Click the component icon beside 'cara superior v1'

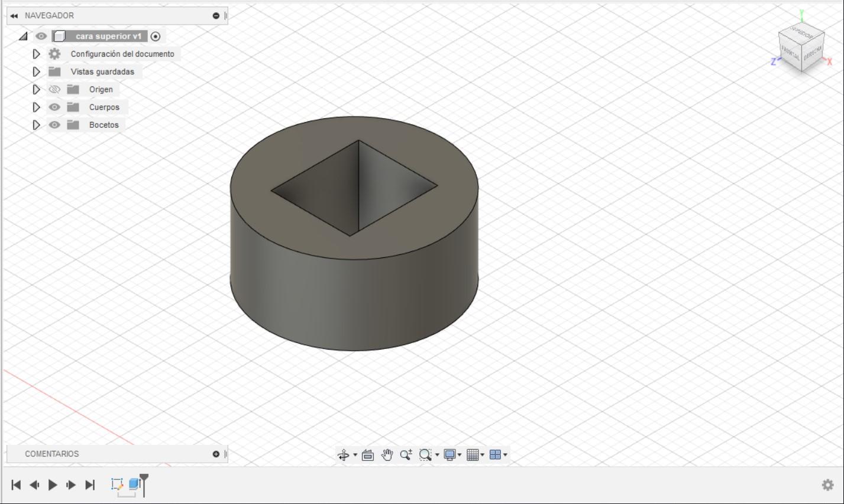point(59,37)
